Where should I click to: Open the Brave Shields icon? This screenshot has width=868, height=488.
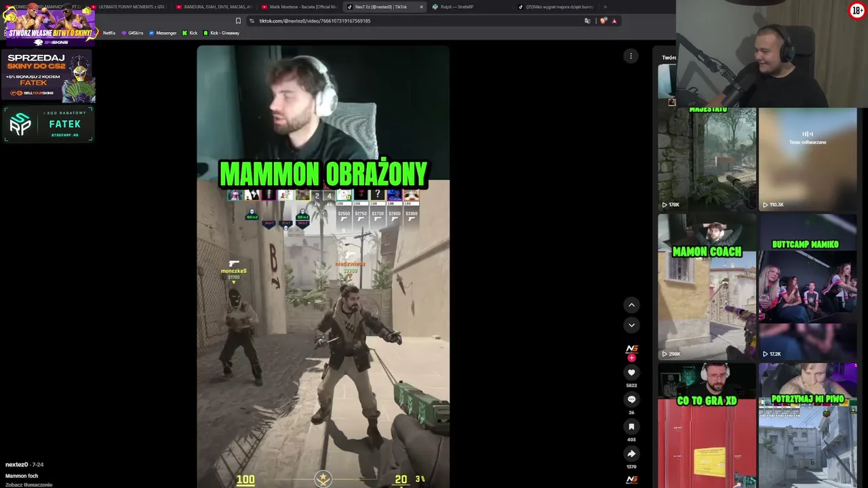pyautogui.click(x=604, y=21)
